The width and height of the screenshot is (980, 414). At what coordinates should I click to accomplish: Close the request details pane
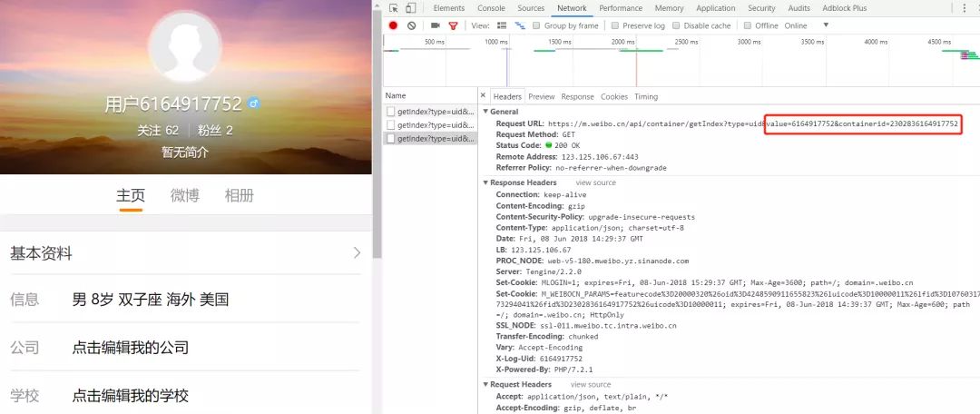[x=483, y=95]
